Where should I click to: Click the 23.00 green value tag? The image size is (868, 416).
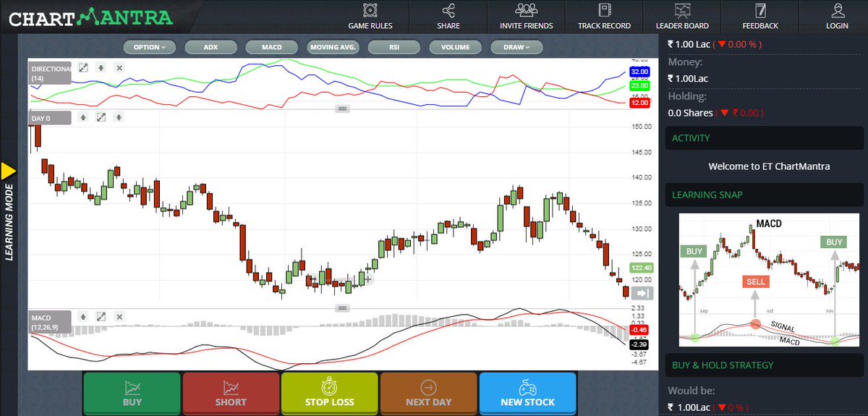[x=639, y=85]
